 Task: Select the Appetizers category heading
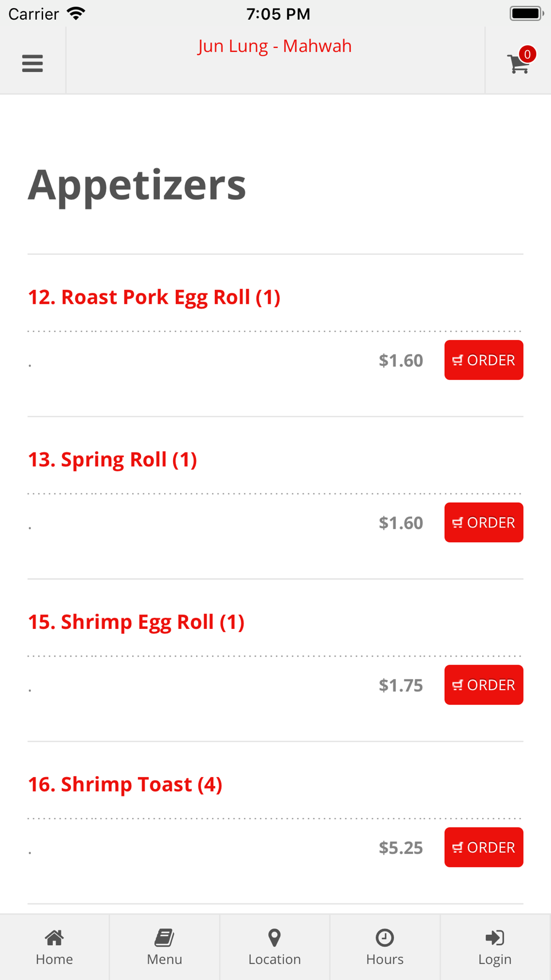tap(137, 185)
